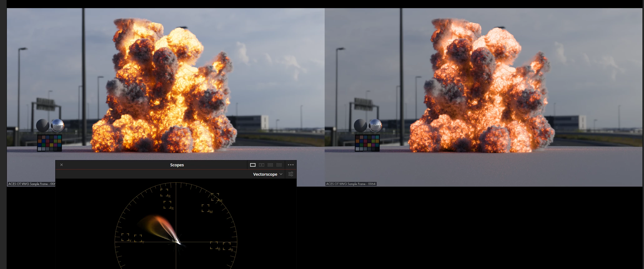
Task: Open the Vectorscope scope type dropdown
Action: tap(268, 174)
